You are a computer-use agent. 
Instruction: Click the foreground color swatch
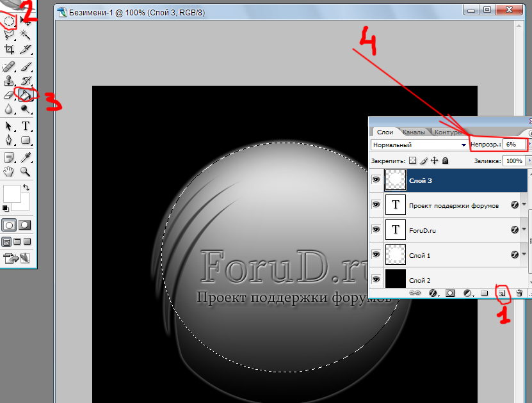pyautogui.click(x=12, y=193)
